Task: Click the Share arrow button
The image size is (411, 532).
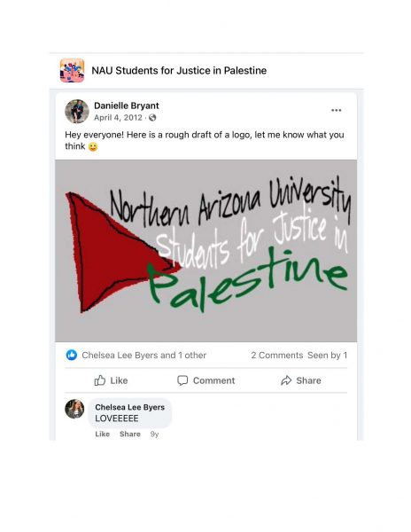Action: (x=301, y=380)
